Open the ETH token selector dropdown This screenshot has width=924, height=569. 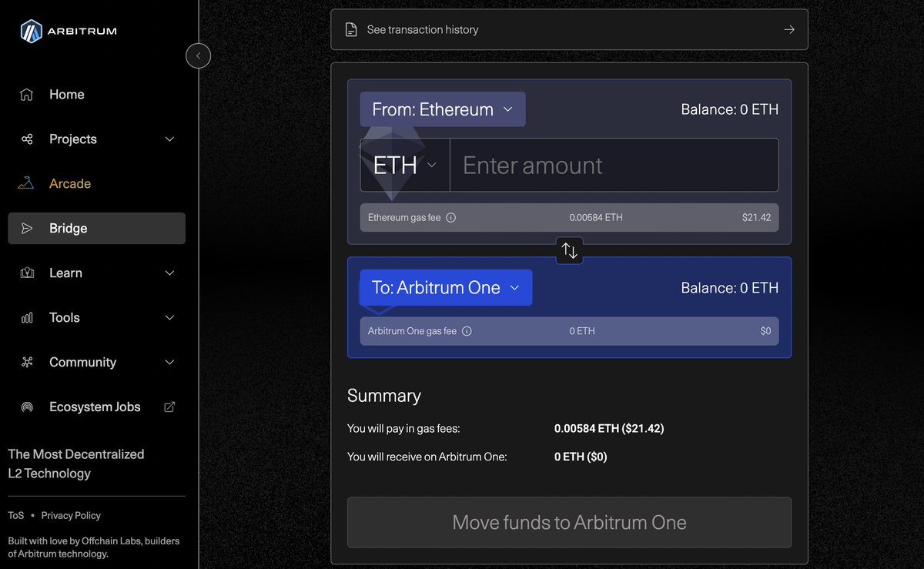tap(405, 165)
